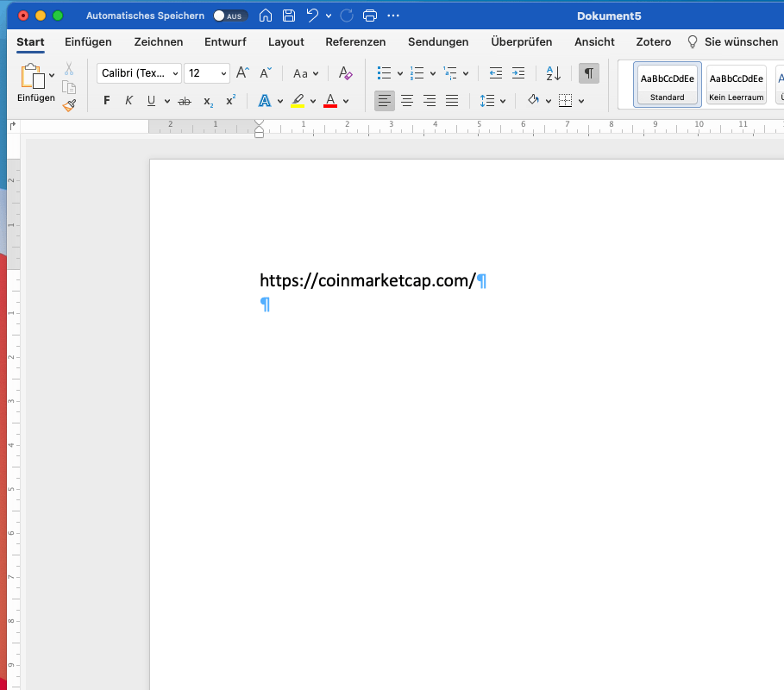Apply yellow text highlight color
The height and width of the screenshot is (690, 784).
click(298, 101)
